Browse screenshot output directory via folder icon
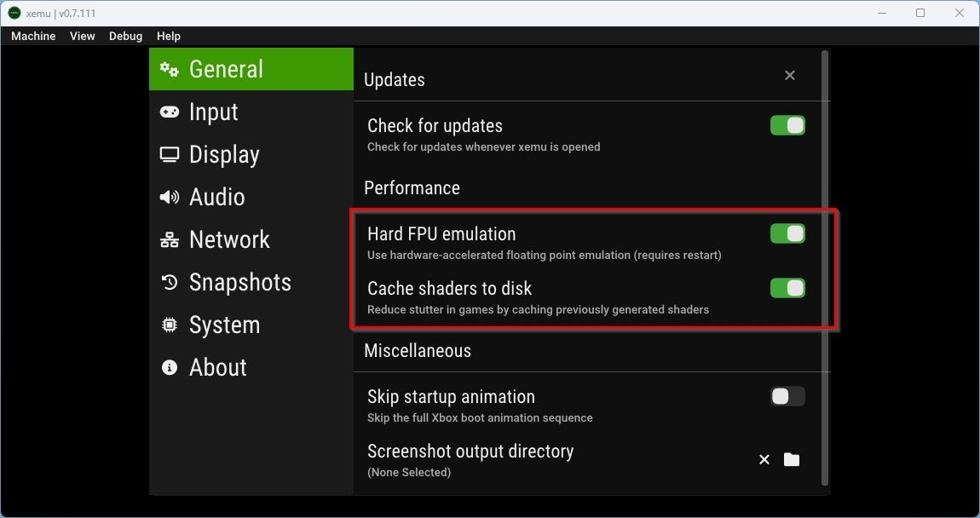 (791, 459)
